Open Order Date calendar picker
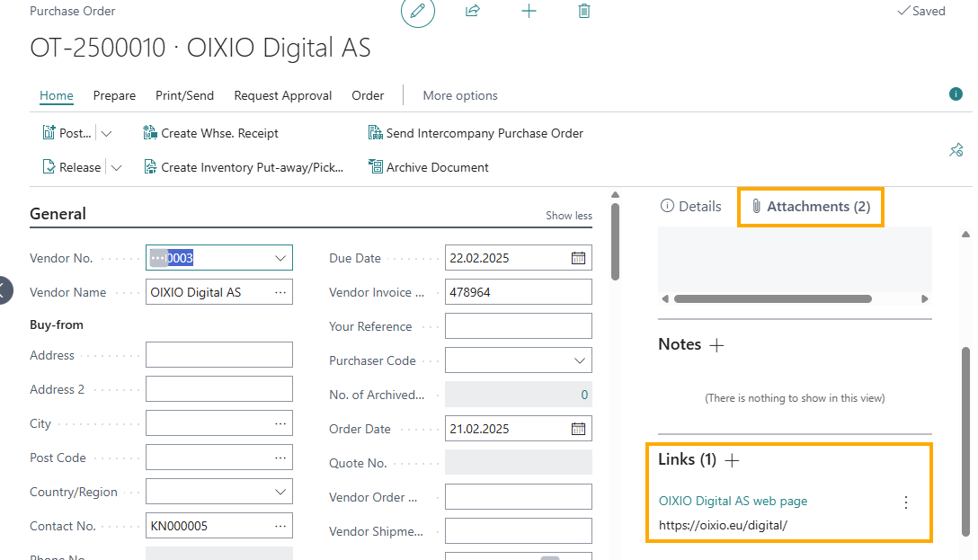978x560 pixels. tap(578, 429)
